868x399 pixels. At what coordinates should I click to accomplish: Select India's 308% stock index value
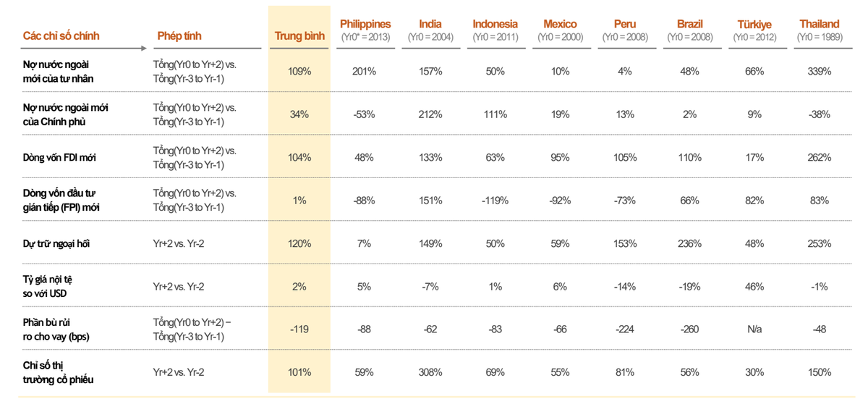(430, 372)
